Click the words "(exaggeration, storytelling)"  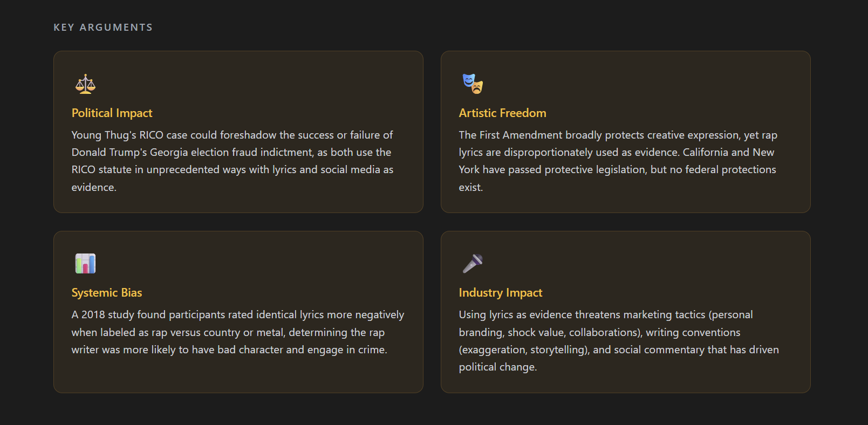[x=523, y=350]
